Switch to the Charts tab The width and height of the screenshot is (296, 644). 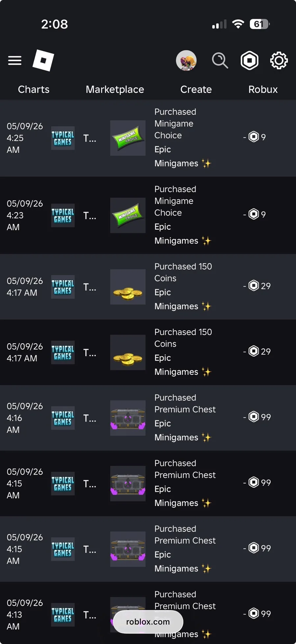[34, 90]
